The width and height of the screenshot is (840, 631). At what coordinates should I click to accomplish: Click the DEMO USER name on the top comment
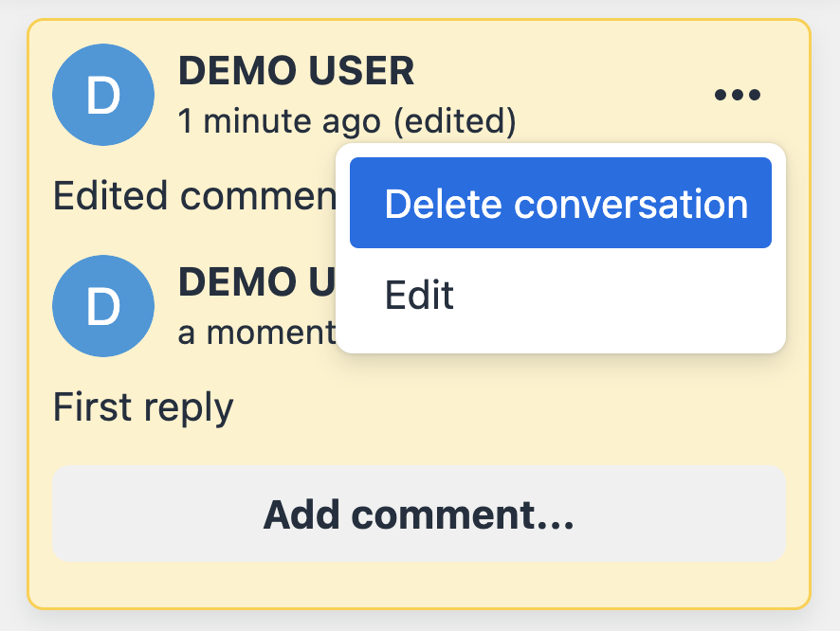(297, 70)
